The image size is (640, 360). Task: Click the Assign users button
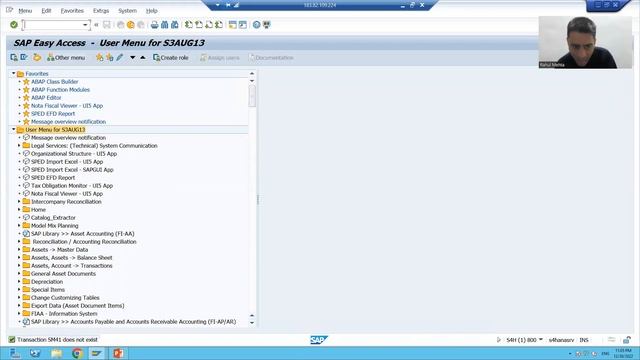(x=220, y=58)
